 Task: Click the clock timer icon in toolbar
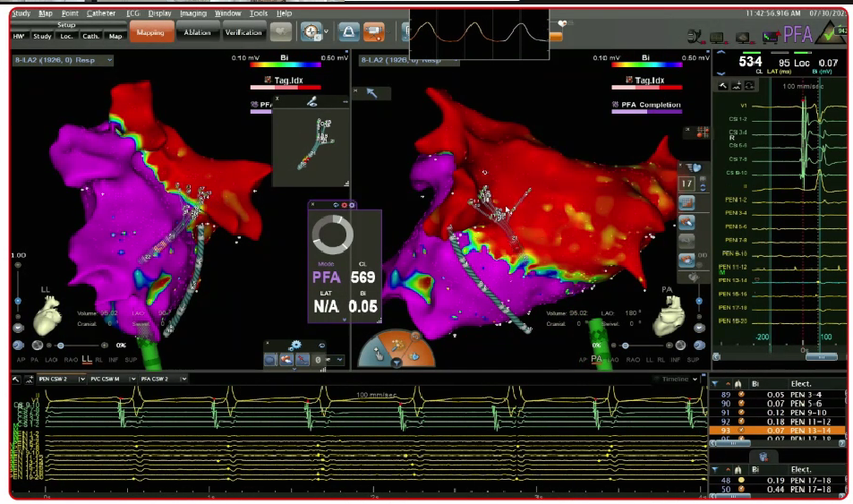pyautogui.click(x=311, y=33)
